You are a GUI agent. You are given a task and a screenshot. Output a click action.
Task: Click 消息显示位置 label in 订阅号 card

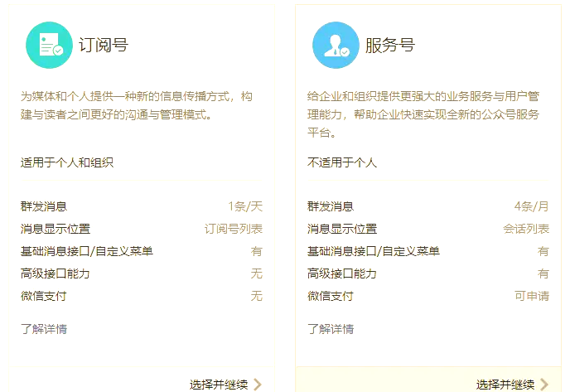pos(56,229)
